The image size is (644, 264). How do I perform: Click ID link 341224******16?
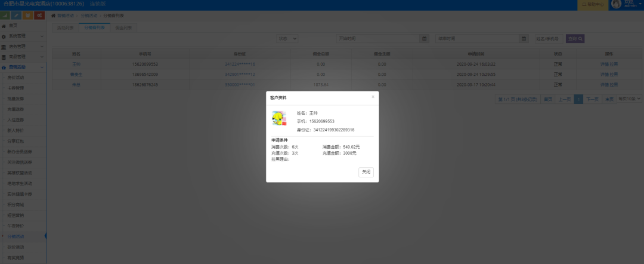240,64
